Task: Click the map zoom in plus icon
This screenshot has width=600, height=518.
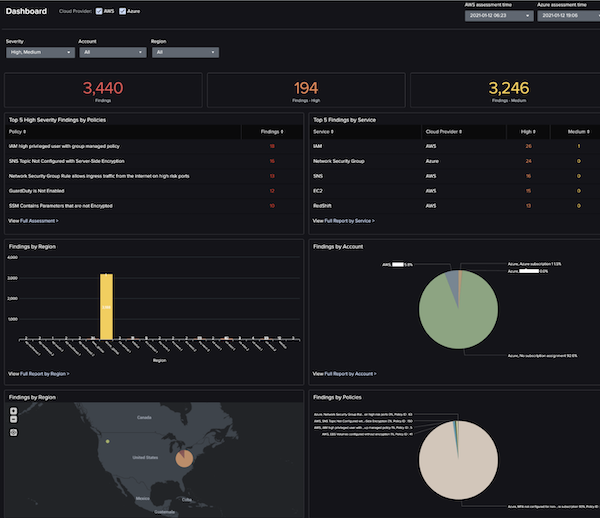Action: [13, 411]
